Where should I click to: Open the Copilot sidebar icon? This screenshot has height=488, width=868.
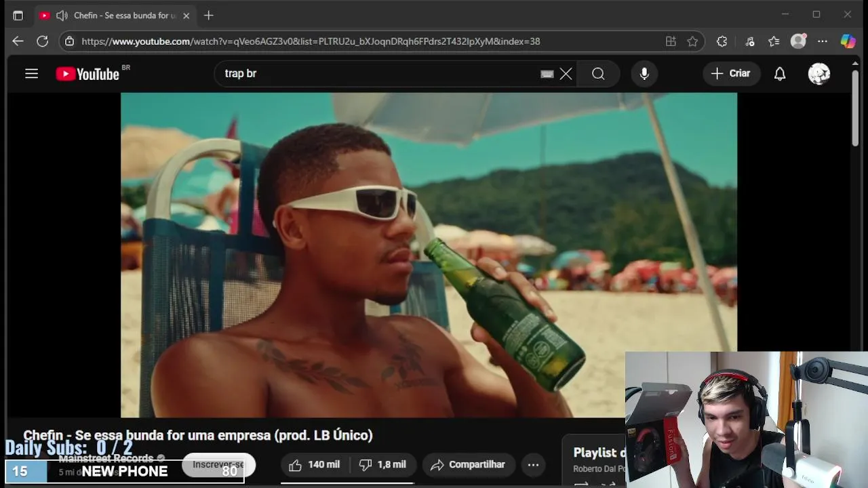click(x=848, y=41)
